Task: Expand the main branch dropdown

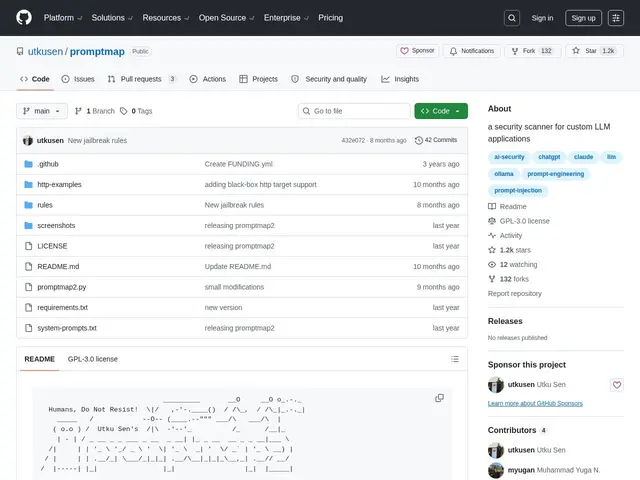Action: pos(42,111)
